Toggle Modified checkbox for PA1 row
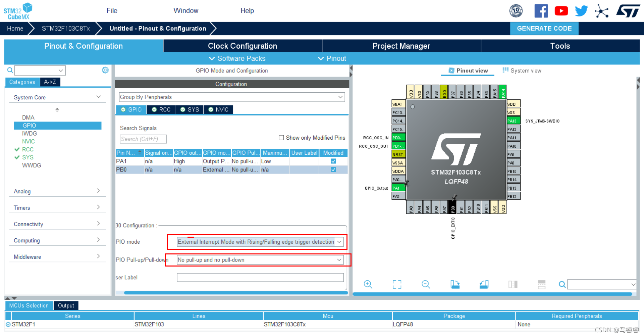This screenshot has width=644, height=336. 333,161
